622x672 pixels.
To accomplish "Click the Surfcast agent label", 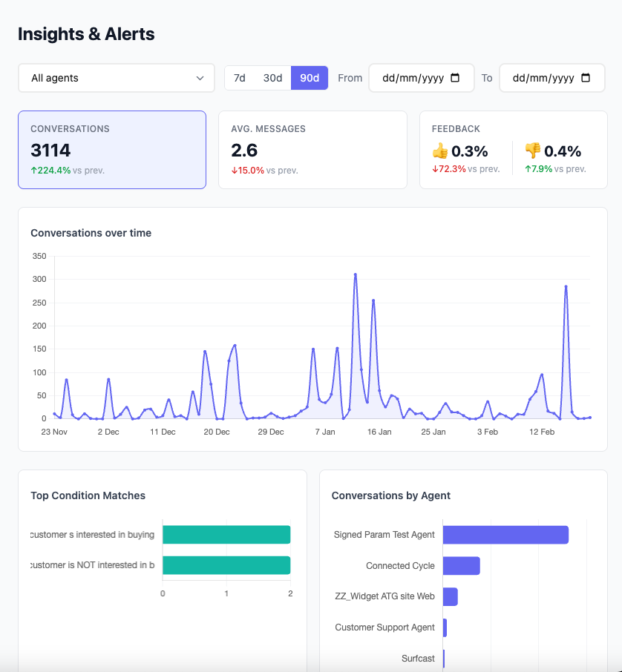I will (x=419, y=658).
